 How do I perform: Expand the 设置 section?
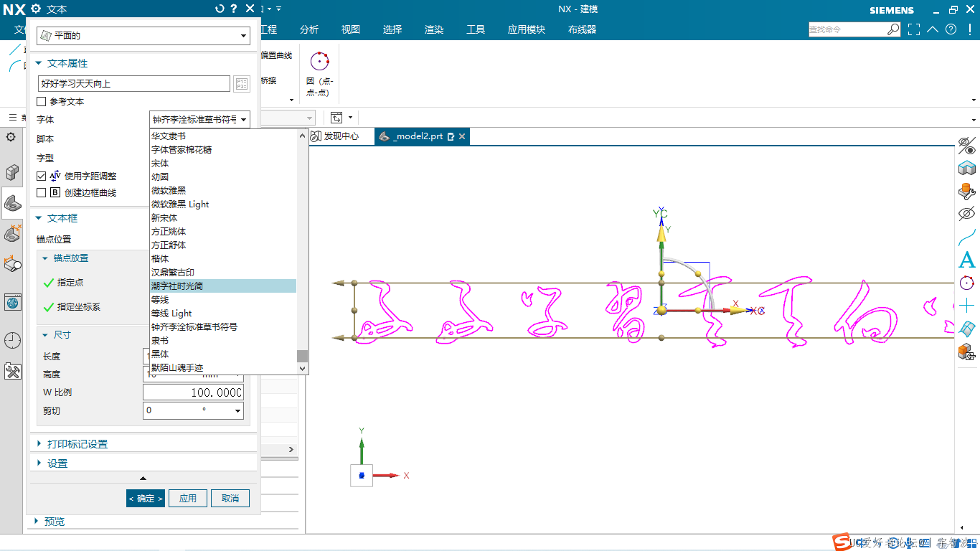pos(39,463)
